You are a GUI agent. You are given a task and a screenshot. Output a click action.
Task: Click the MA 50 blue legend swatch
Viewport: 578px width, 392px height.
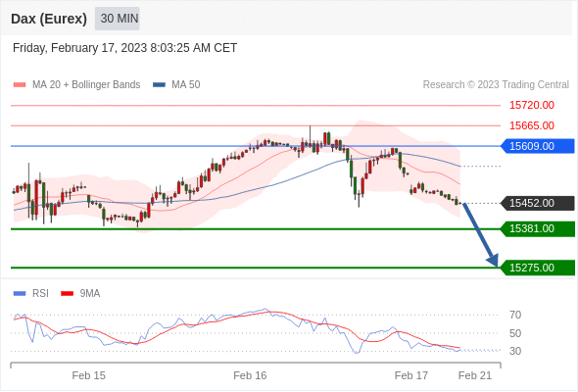click(159, 85)
